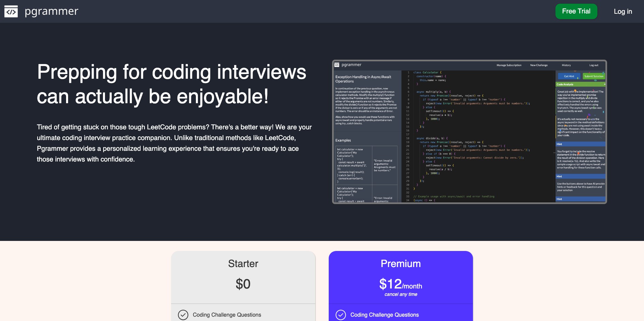Click the paragraph mentioning LeetCode problems

pos(174,143)
